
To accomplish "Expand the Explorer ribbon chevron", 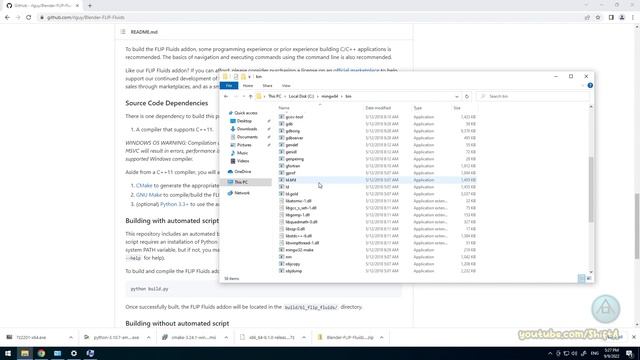I will [582, 85].
